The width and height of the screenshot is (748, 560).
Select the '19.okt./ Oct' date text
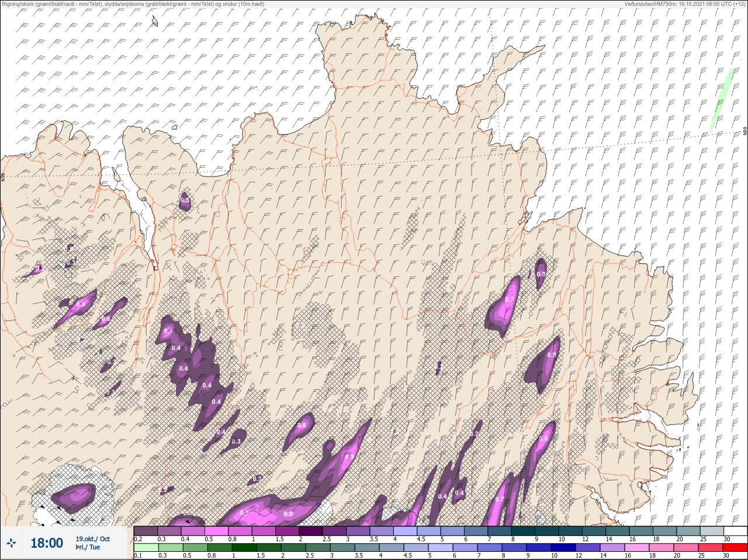[92, 539]
